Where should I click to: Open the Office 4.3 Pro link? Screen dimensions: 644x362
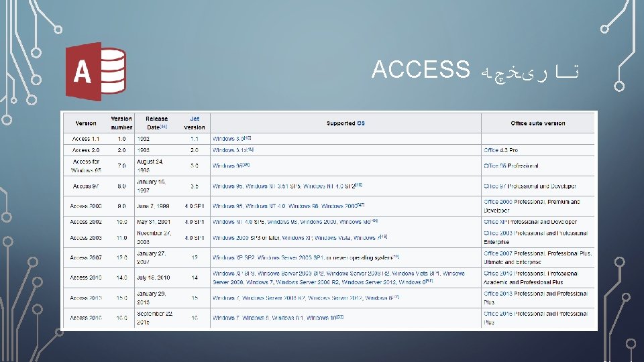500,150
